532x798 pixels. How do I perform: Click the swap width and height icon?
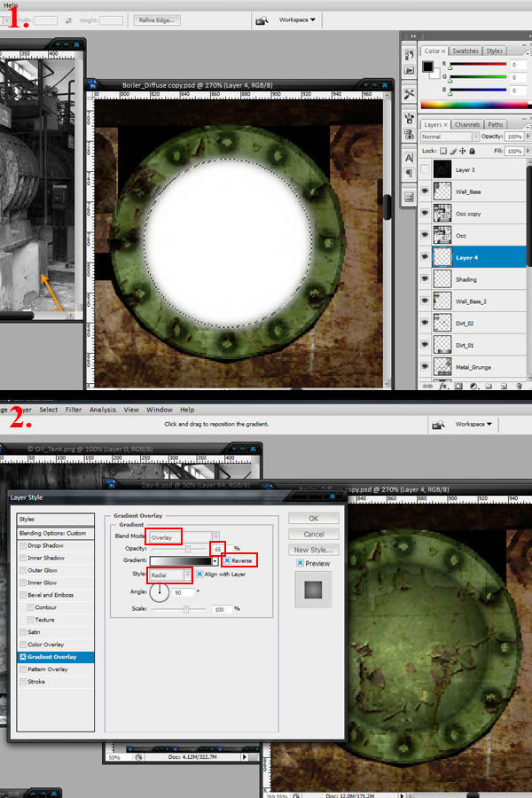pyautogui.click(x=68, y=20)
